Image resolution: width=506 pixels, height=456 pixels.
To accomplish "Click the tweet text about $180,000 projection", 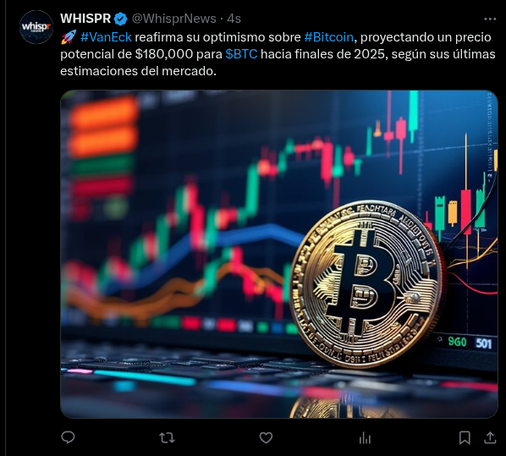I will point(278,54).
